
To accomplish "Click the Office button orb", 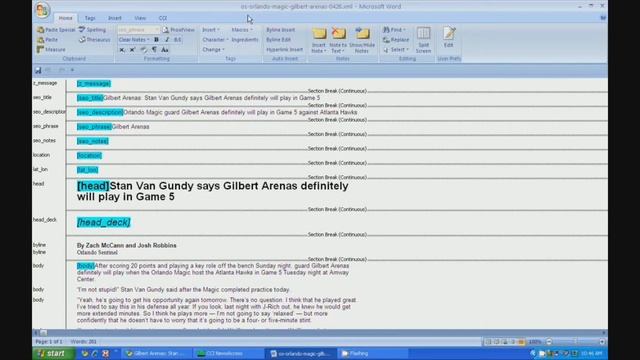I will pos(42,10).
